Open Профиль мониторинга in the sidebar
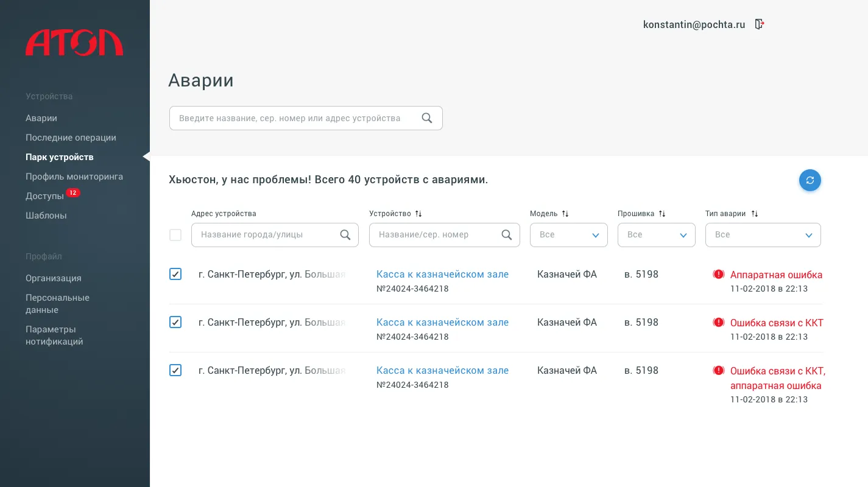This screenshot has height=487, width=868. (74, 177)
